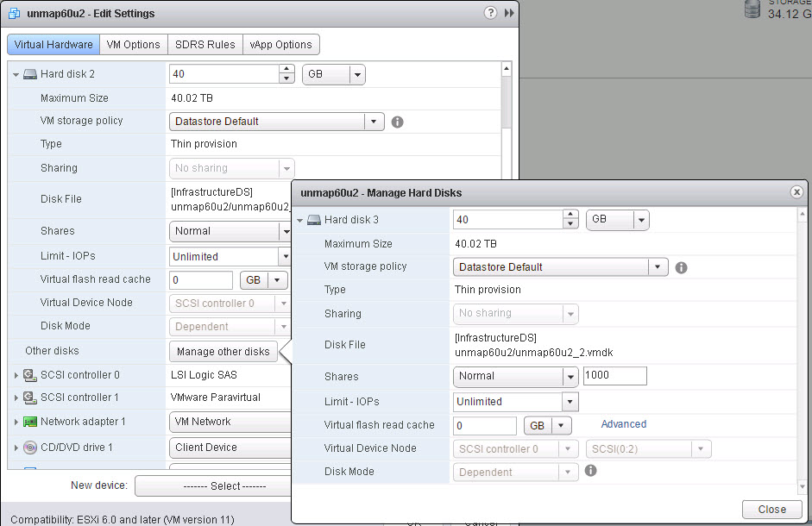
Task: Expand CD/DVD drive 1 details
Action: (16, 448)
